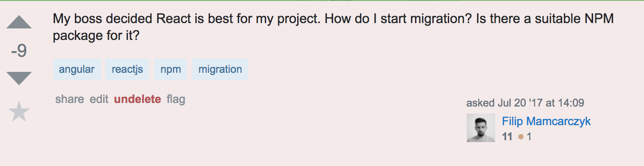Upvote the question with the up arrow
Screen dimensions: 644x166
tap(19, 22)
